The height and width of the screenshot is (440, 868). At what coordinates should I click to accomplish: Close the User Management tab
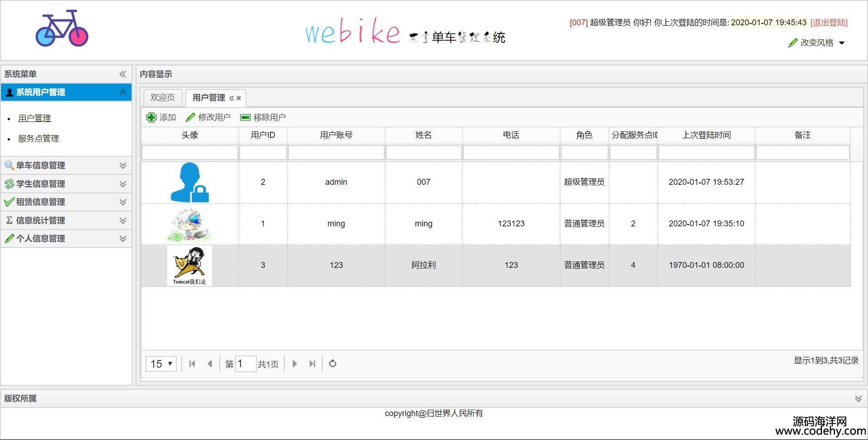click(x=239, y=98)
